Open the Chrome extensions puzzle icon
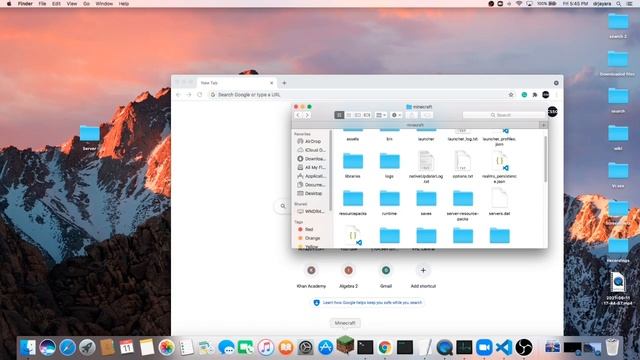This screenshot has height=360, width=640. [535, 95]
